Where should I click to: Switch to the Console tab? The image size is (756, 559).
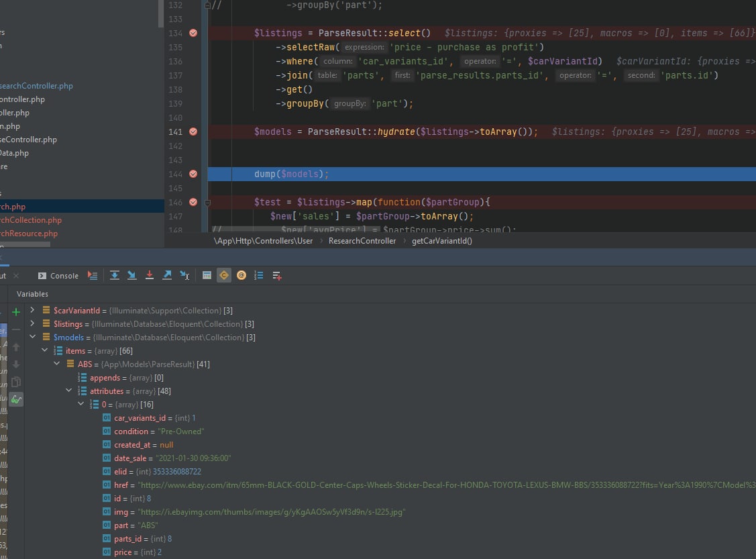(x=58, y=275)
